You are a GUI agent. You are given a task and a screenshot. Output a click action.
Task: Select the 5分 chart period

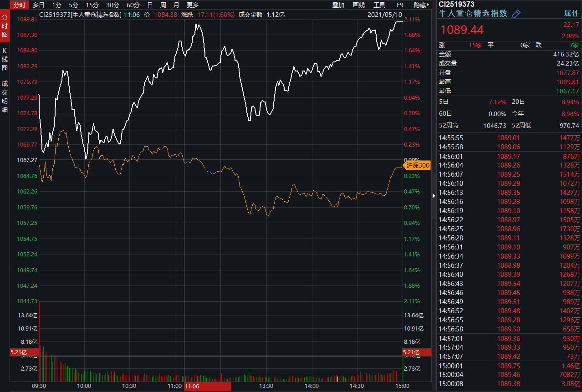pyautogui.click(x=73, y=5)
